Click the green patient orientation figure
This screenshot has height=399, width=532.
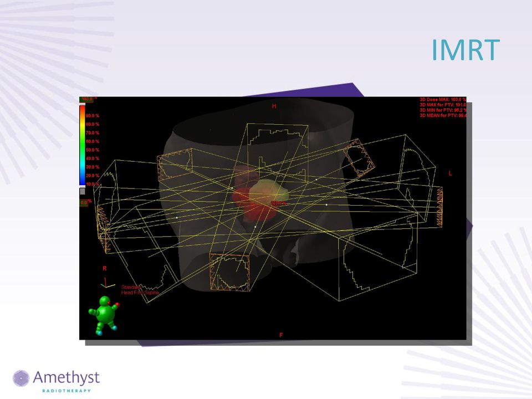[x=104, y=315]
